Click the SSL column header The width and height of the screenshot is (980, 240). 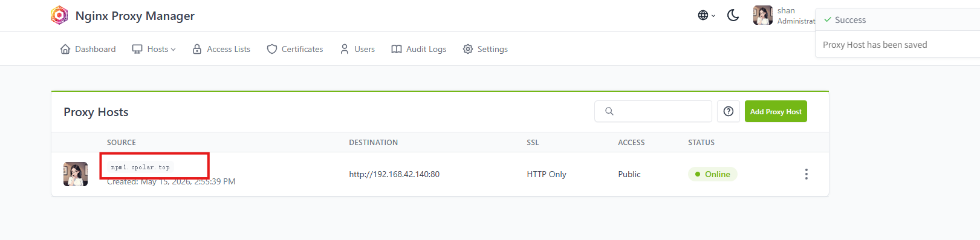[x=533, y=143]
